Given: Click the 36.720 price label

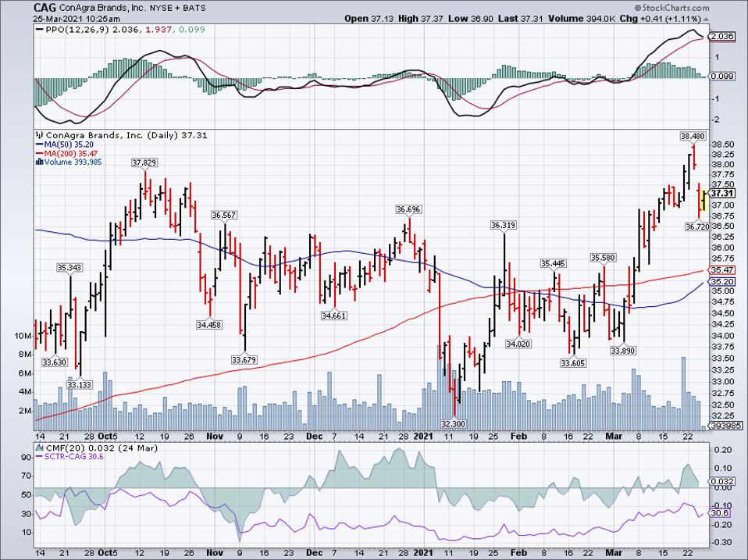Looking at the screenshot, I should (x=697, y=227).
